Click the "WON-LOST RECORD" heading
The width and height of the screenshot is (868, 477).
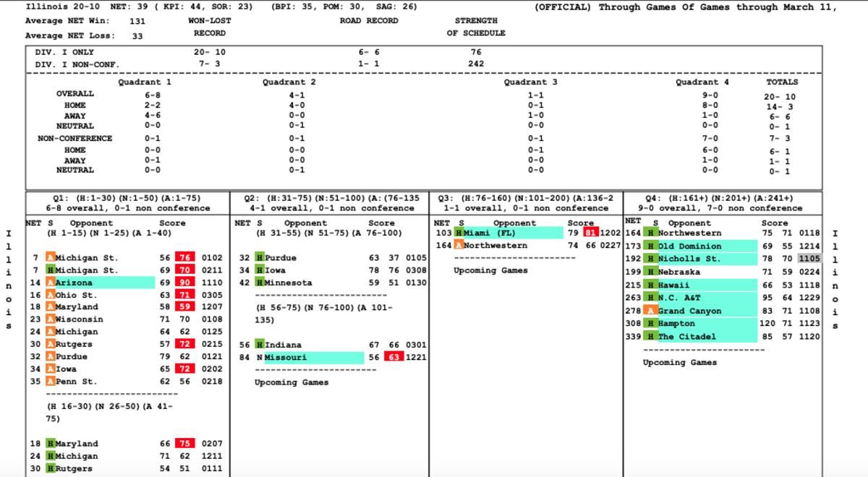pos(210,27)
